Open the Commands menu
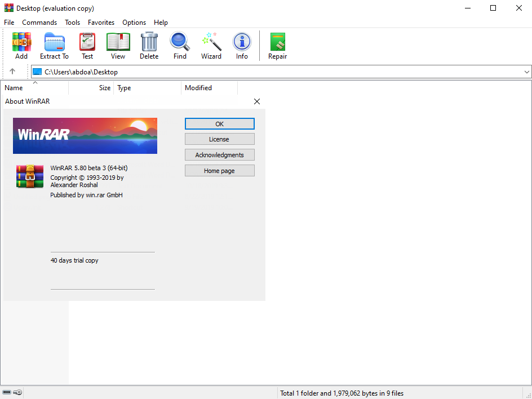The height and width of the screenshot is (399, 532). pos(39,23)
